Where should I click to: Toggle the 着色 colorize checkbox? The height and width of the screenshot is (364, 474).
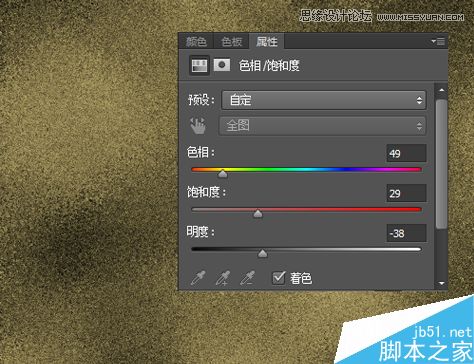click(279, 277)
